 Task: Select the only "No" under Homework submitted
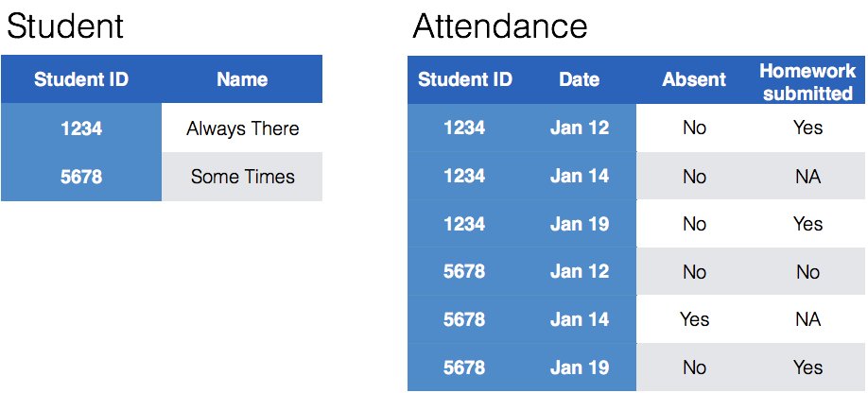click(807, 272)
